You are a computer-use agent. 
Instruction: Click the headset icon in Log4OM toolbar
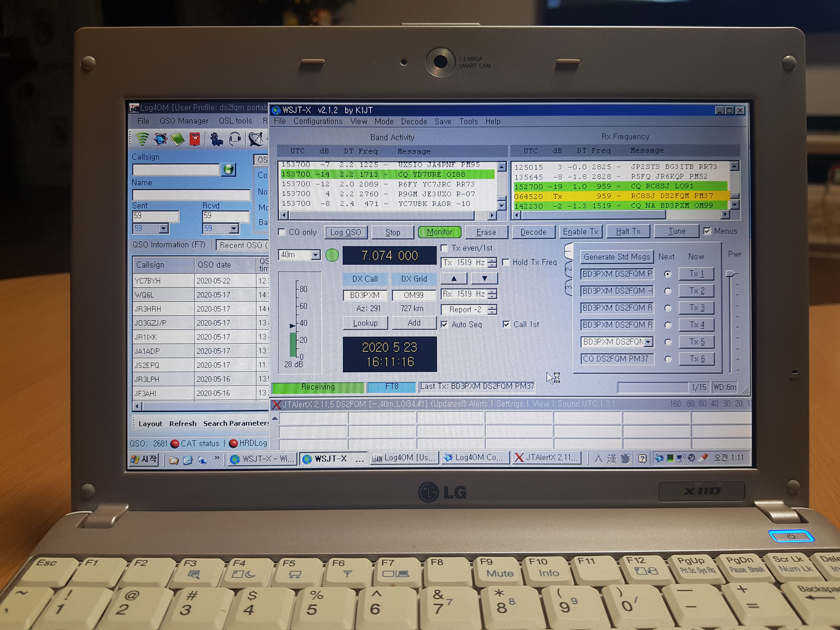235,139
